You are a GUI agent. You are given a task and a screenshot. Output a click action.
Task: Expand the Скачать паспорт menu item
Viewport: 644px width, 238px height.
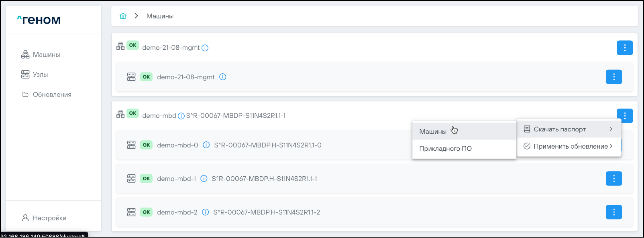(x=568, y=129)
